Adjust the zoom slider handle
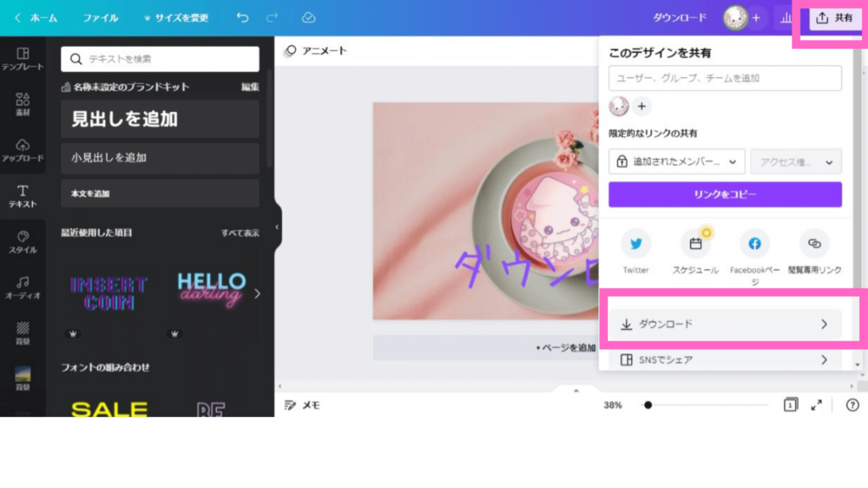868x488 pixels. pyautogui.click(x=648, y=405)
